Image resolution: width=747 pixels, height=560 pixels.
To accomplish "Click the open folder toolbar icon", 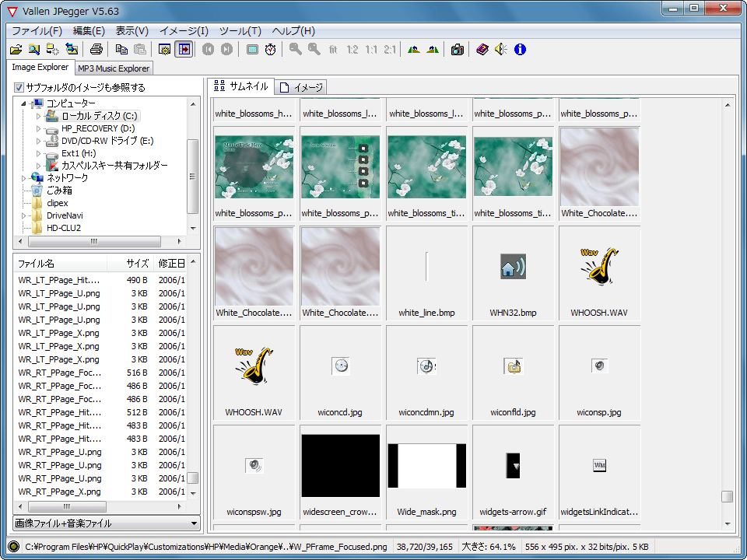I will click(x=16, y=50).
